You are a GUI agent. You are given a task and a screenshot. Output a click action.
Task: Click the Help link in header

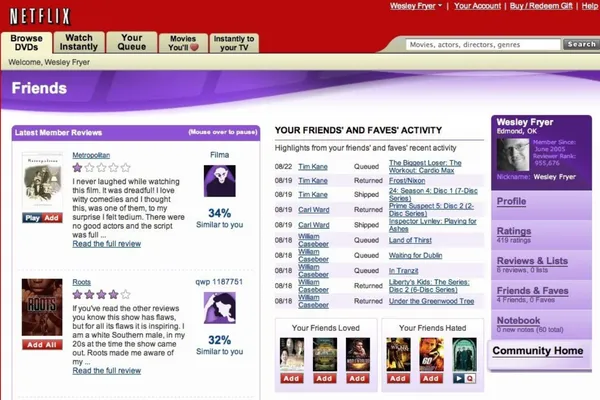590,6
